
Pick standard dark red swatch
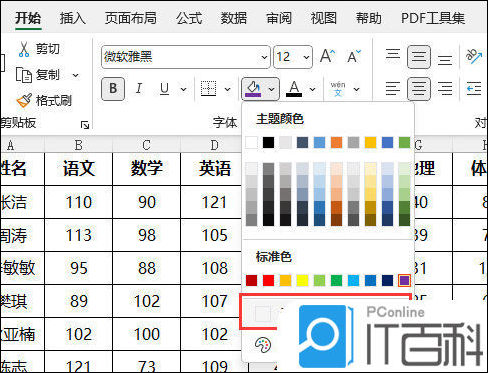251,280
